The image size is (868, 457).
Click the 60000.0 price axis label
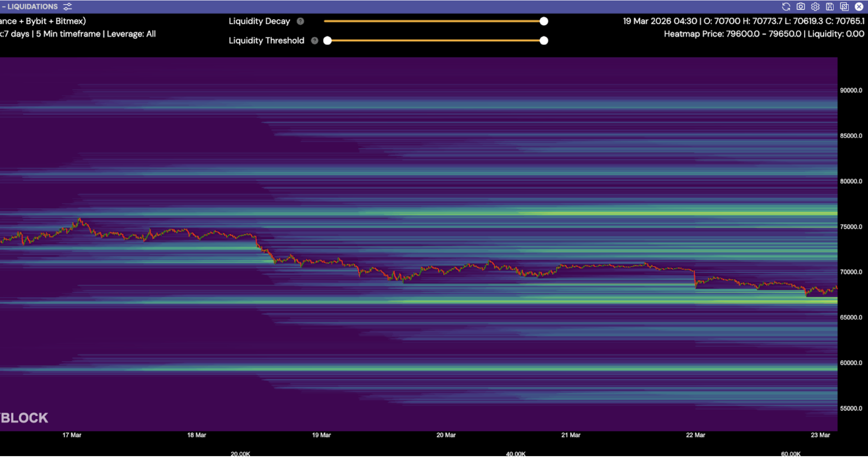click(851, 363)
